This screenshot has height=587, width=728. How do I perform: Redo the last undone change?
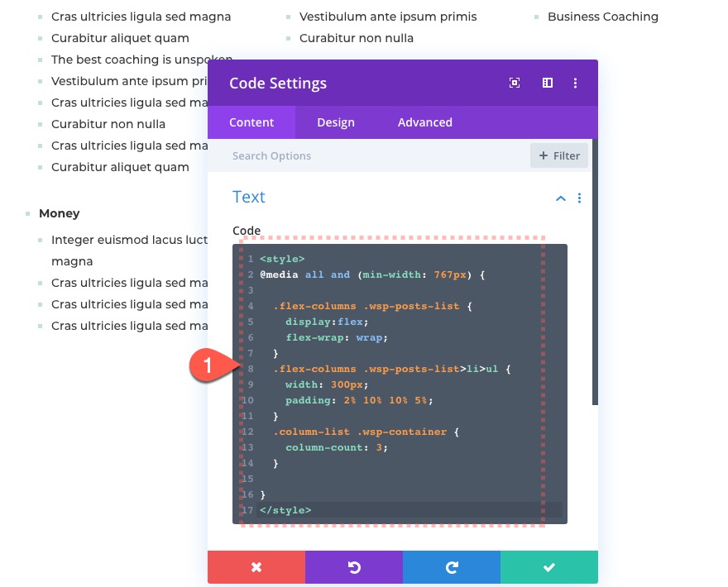point(451,567)
